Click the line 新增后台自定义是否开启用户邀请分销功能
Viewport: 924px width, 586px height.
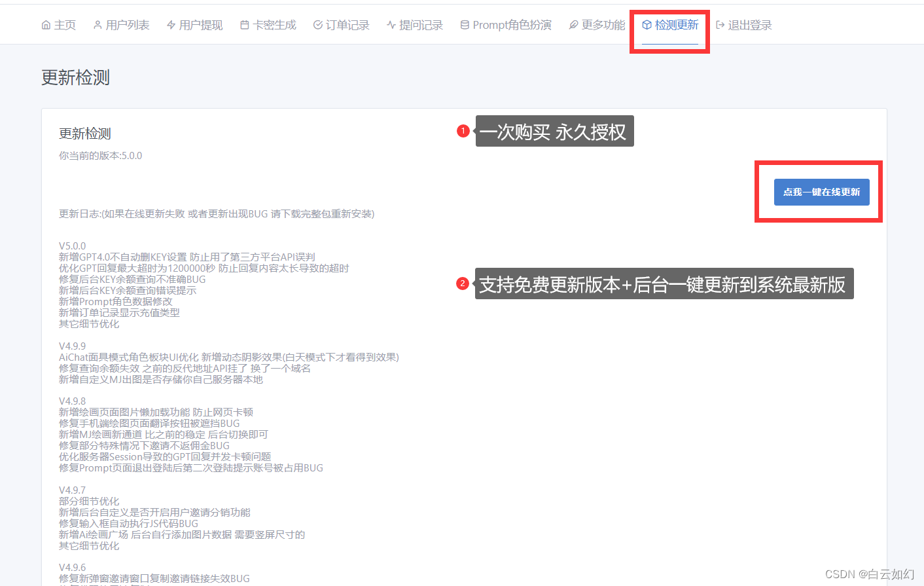[x=154, y=513]
